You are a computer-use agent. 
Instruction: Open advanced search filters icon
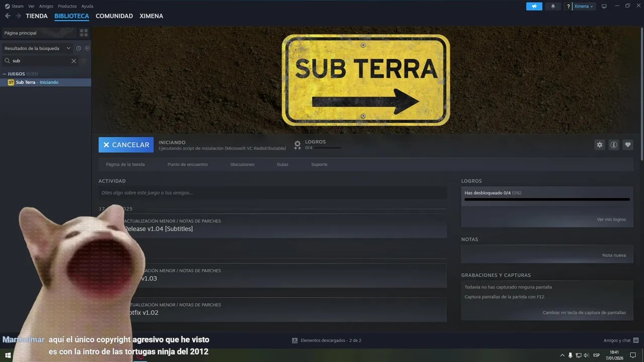click(84, 61)
